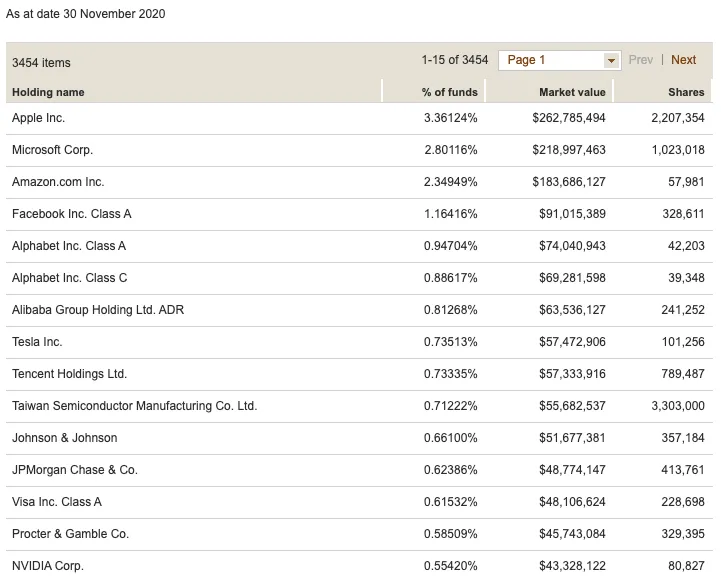This screenshot has height=582, width=721.
Task: Select the Apple Inc. holding name
Action: click(38, 118)
